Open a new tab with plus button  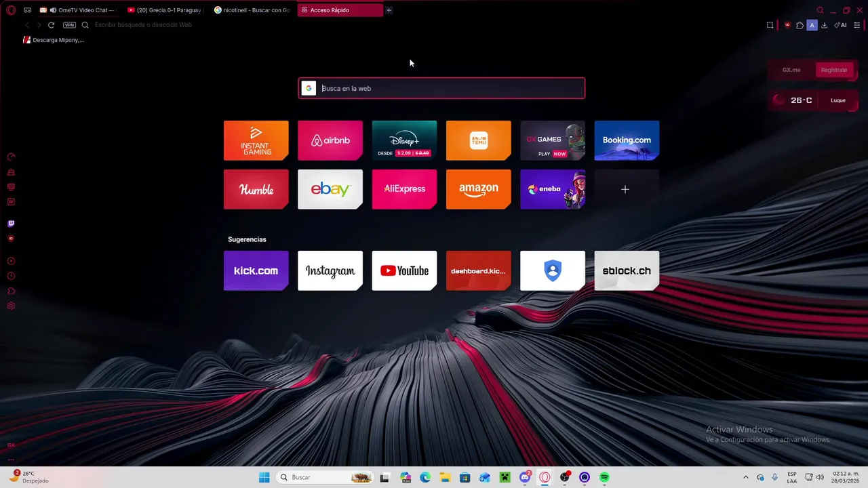[389, 10]
